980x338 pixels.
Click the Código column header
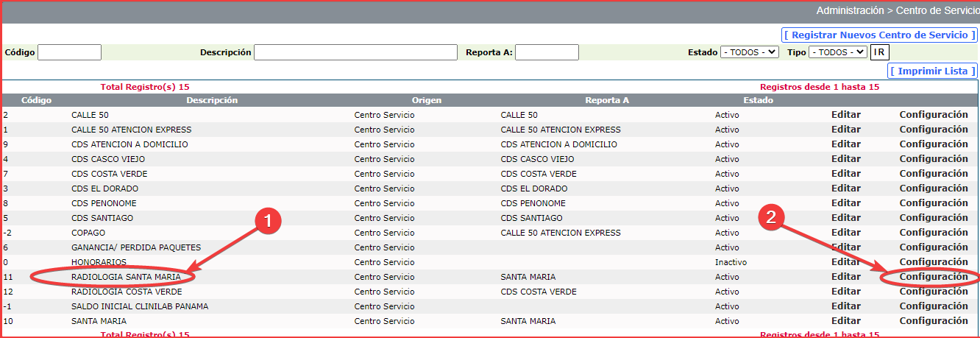36,100
